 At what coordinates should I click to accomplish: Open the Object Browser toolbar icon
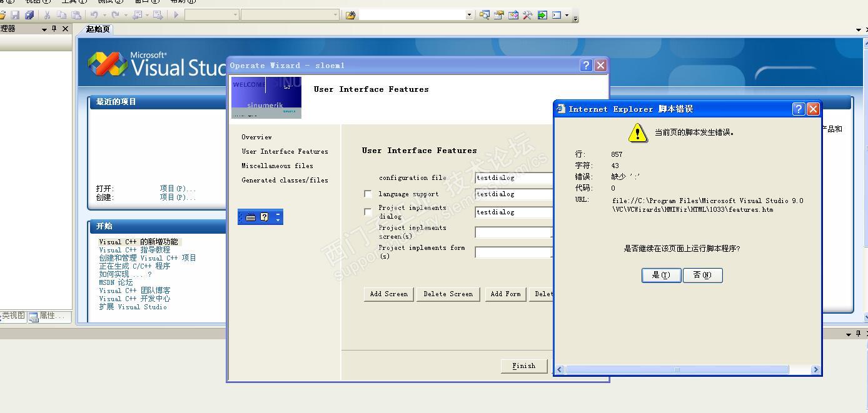[513, 15]
